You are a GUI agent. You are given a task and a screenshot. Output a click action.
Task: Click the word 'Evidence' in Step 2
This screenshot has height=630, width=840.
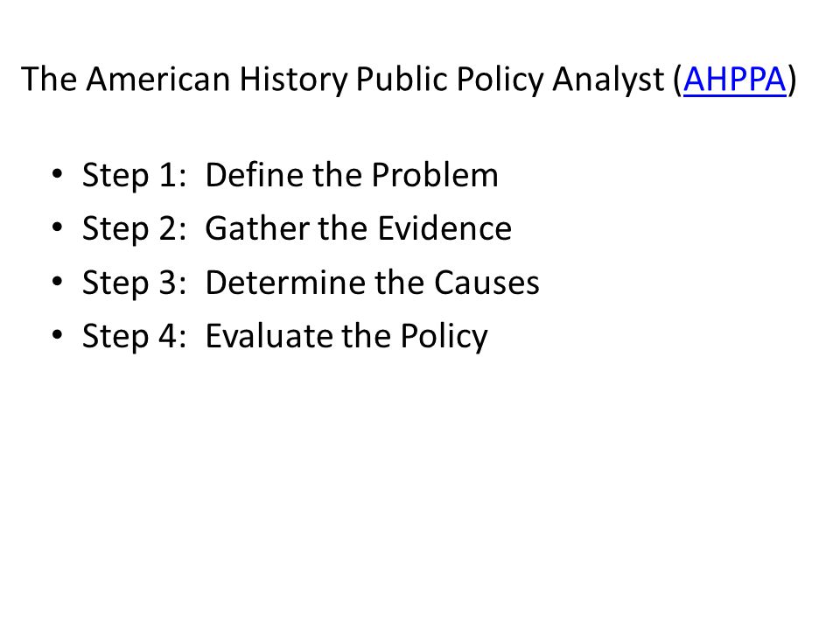(444, 228)
